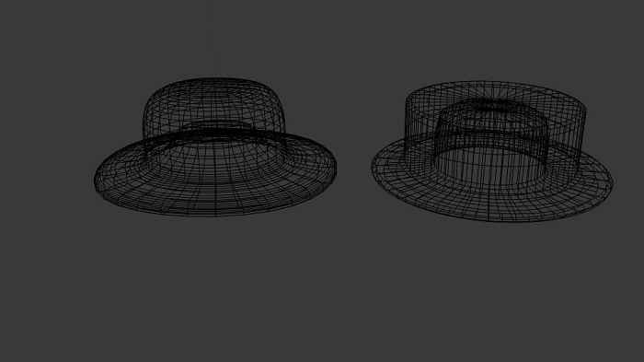
Task: Click empty dark background below the hats
Action: pyautogui.click(x=322, y=297)
